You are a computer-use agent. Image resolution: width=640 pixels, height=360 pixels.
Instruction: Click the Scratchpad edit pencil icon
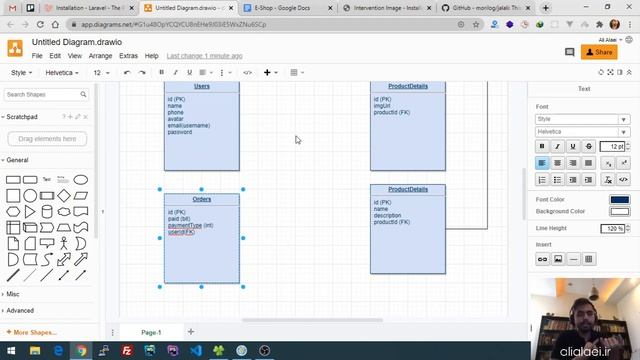[78, 117]
